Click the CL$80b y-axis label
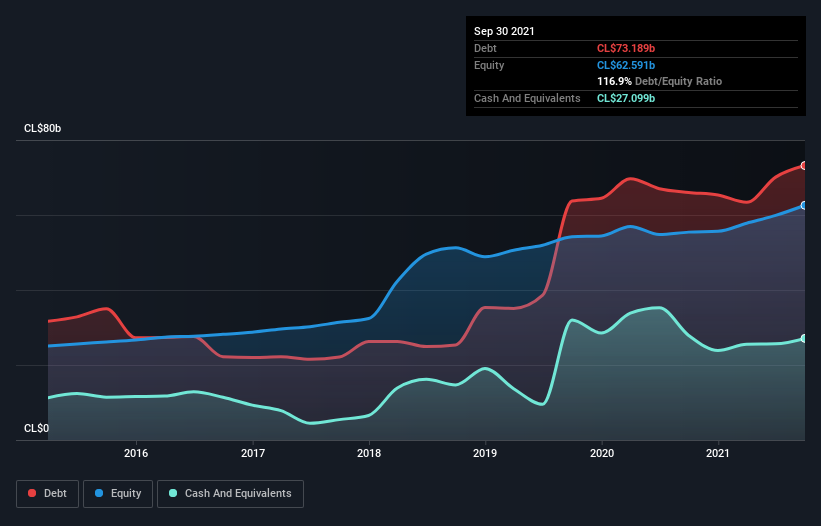The height and width of the screenshot is (526, 821). pyautogui.click(x=42, y=128)
